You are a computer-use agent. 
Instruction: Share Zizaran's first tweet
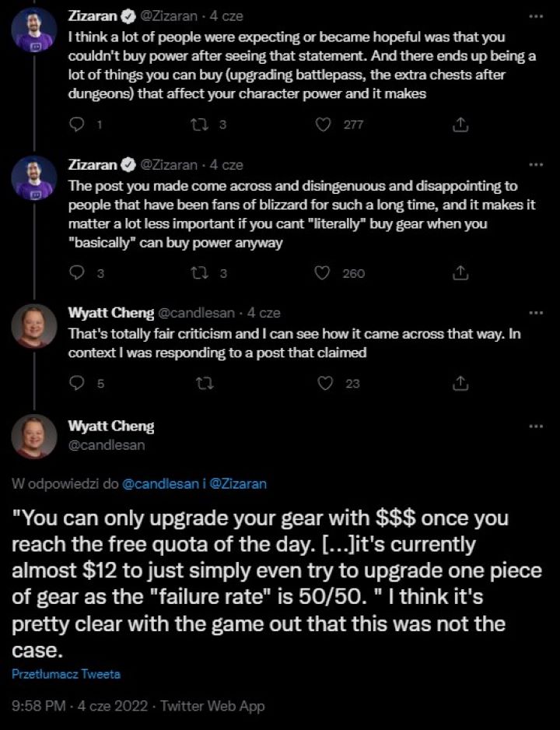(x=460, y=125)
